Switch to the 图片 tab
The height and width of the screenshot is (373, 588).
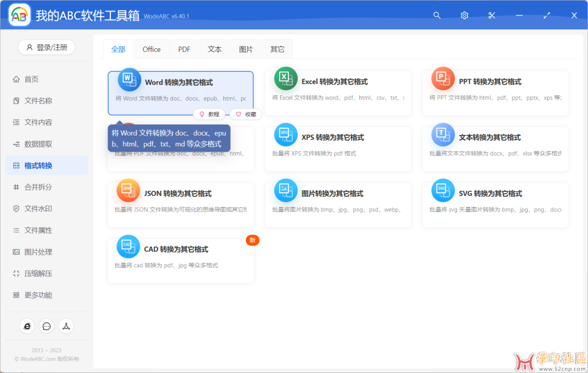coord(246,49)
